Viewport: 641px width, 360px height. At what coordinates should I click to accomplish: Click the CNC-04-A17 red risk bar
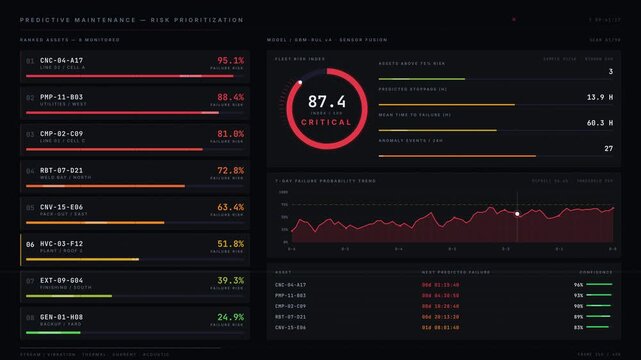pyautogui.click(x=130, y=76)
